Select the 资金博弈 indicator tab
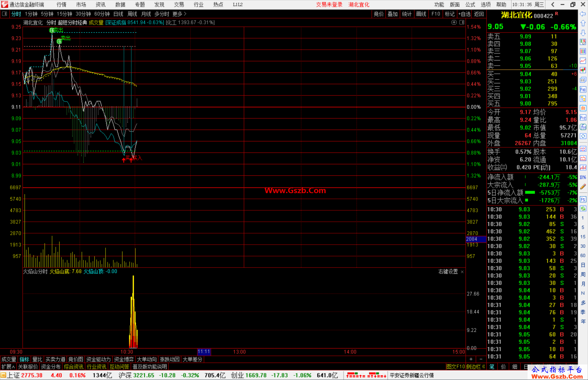This screenshot has height=380, width=588. [124, 359]
